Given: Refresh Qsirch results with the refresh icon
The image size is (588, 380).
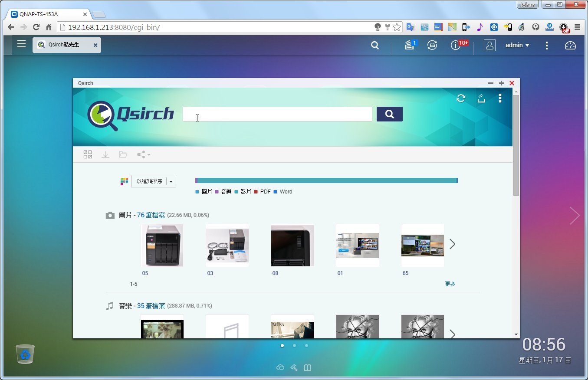Looking at the screenshot, I should [x=461, y=98].
